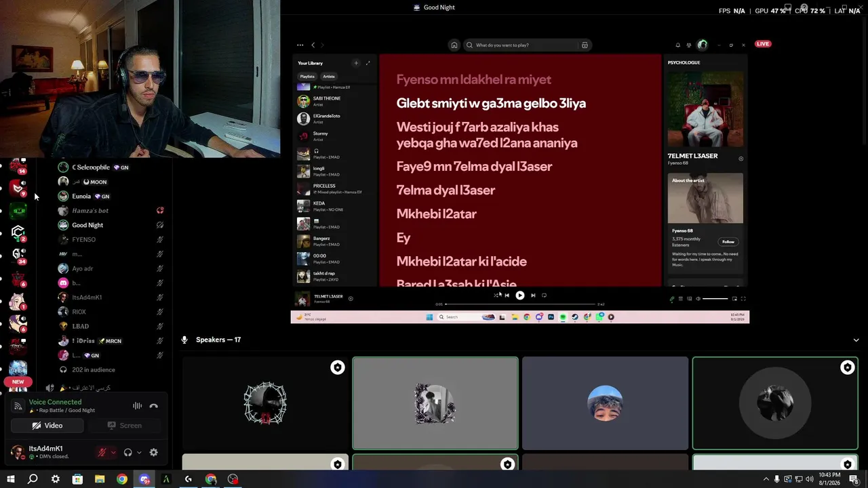Go to previous Spotify track
The image size is (868, 488).
click(x=507, y=296)
